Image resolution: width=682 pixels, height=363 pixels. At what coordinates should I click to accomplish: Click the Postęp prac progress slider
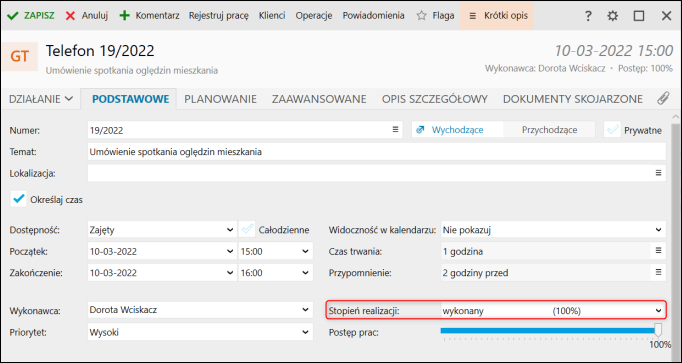click(x=551, y=331)
